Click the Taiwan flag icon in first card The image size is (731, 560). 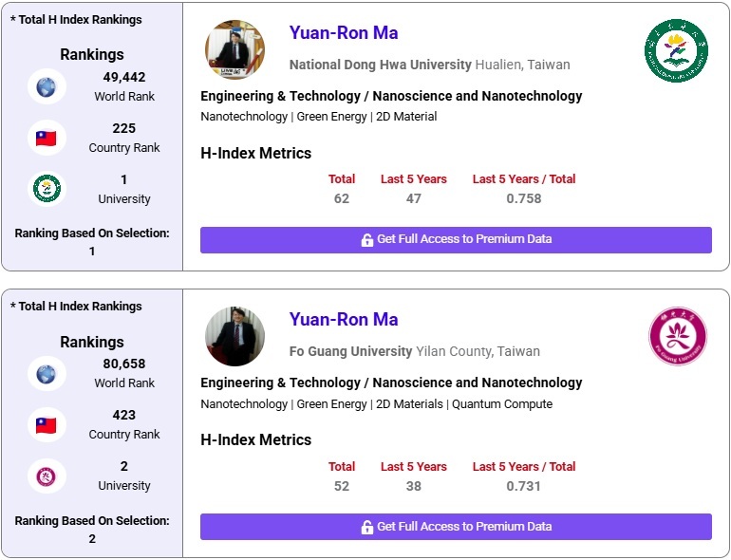(46, 138)
